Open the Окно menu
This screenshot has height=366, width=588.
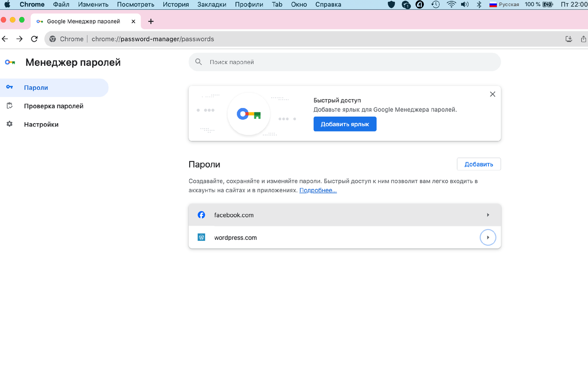(299, 4)
